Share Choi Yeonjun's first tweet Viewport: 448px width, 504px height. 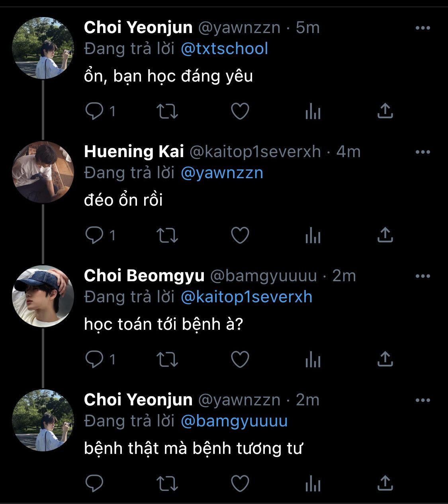[385, 111]
